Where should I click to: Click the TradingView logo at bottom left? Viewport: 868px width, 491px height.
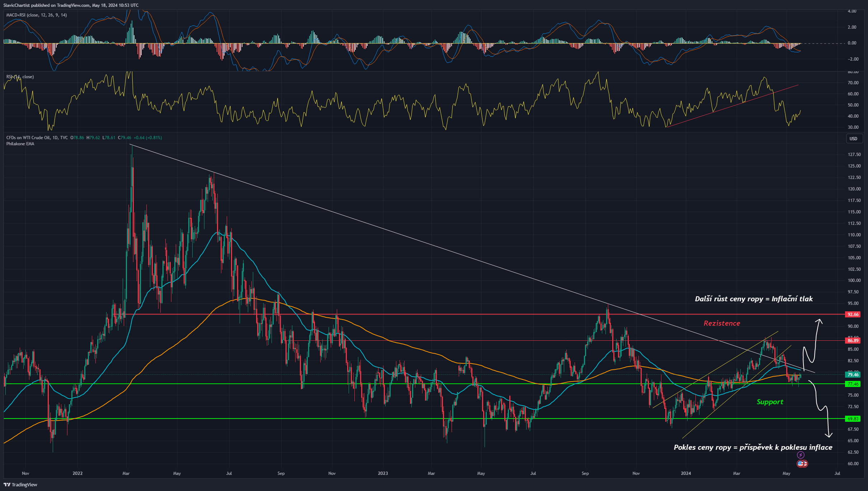click(x=20, y=485)
